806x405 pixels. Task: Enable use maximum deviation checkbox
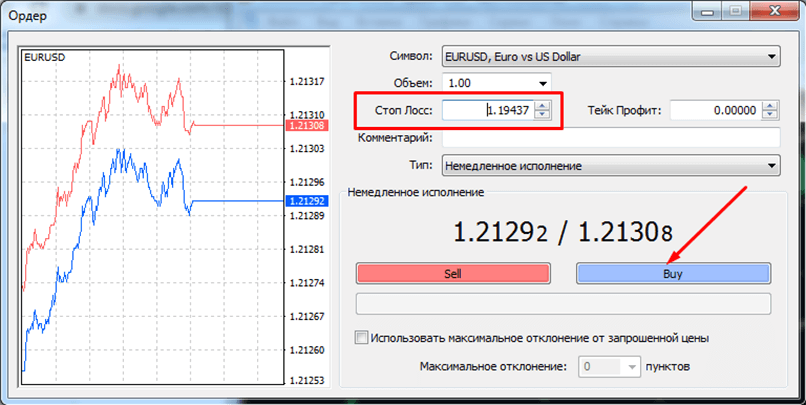362,338
